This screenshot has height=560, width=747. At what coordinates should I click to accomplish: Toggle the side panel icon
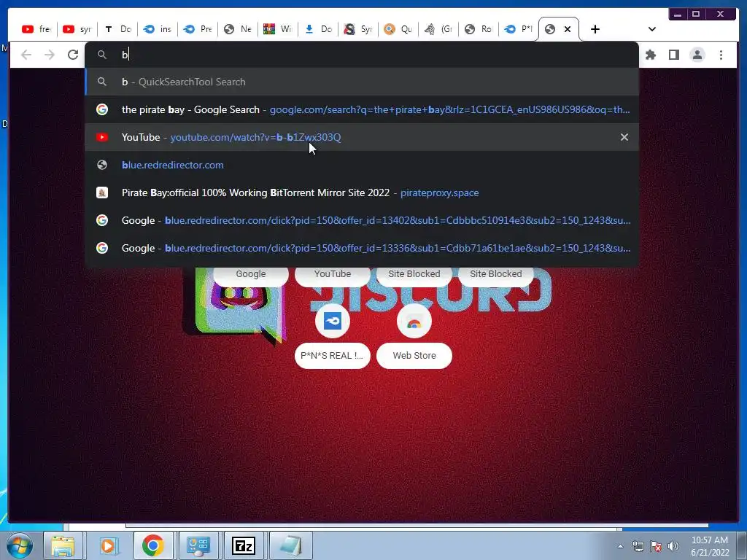point(673,55)
